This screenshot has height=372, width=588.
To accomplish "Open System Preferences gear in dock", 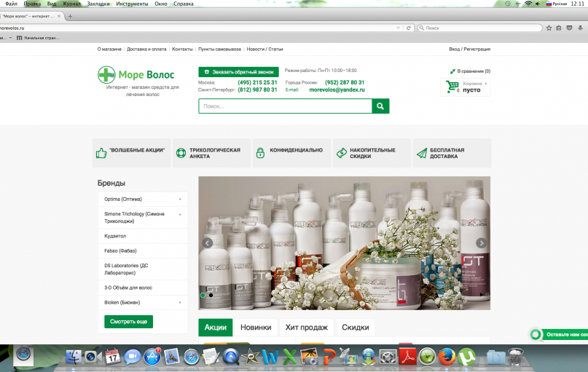I will coord(388,357).
